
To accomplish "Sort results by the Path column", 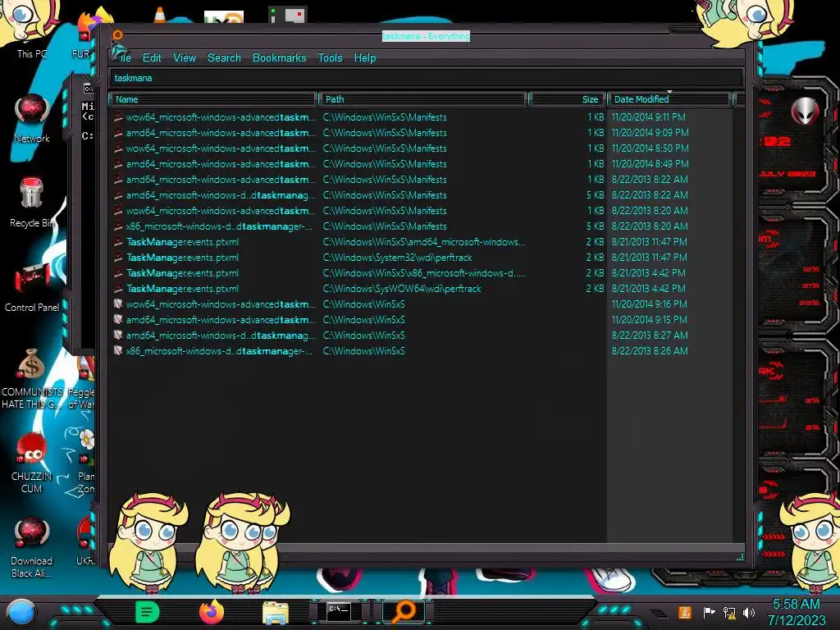I will (422, 99).
